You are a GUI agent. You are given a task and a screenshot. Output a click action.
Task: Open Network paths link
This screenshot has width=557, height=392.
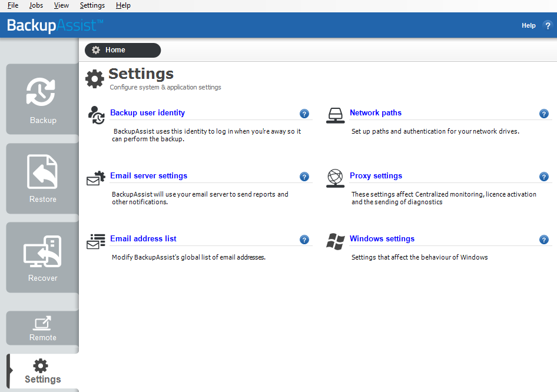[376, 112]
